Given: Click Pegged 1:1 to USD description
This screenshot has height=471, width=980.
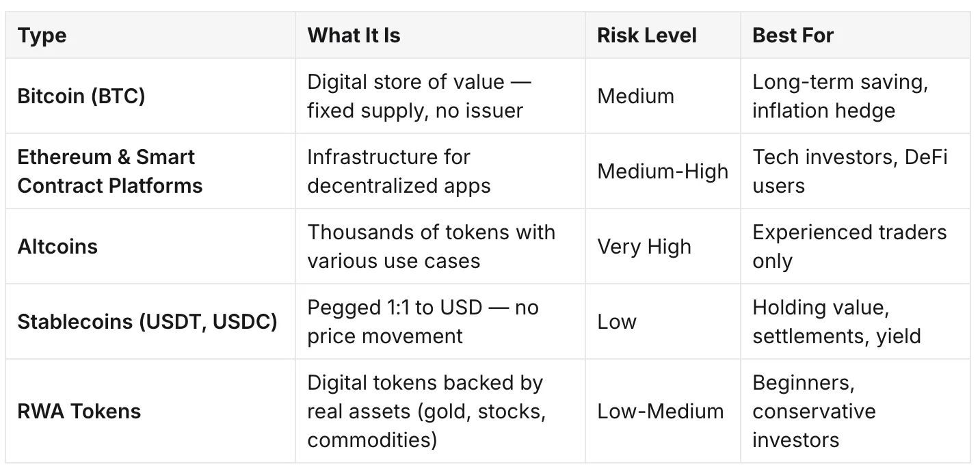Looking at the screenshot, I should tap(423, 321).
